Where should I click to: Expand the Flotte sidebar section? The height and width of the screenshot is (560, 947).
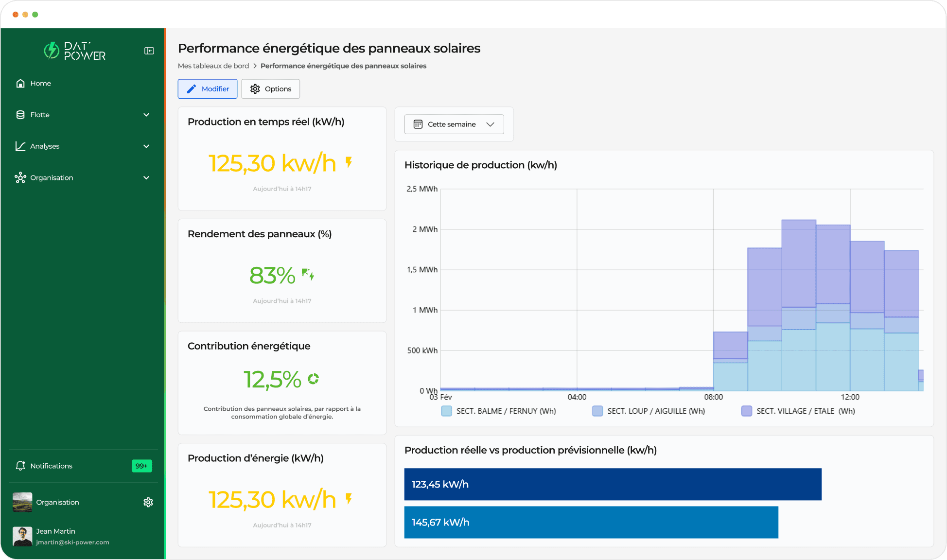pos(146,114)
